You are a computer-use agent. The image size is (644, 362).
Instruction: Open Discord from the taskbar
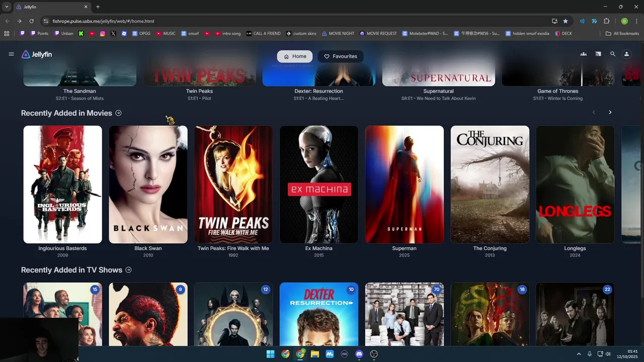click(x=359, y=354)
